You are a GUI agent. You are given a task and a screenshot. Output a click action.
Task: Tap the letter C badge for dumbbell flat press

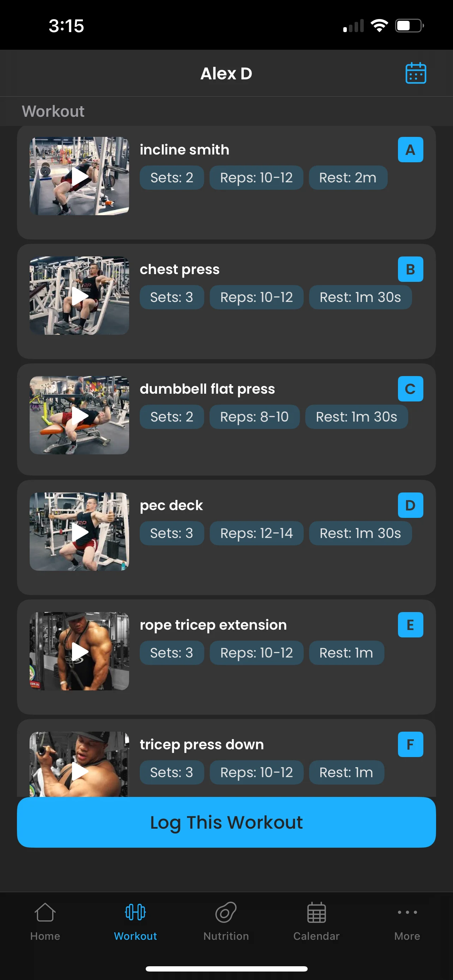410,388
